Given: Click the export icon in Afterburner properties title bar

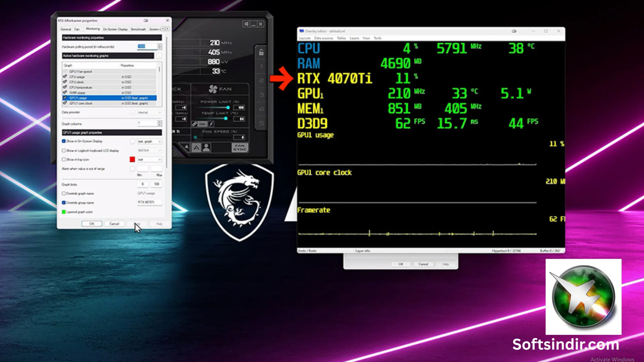Looking at the screenshot, I should [145, 20].
